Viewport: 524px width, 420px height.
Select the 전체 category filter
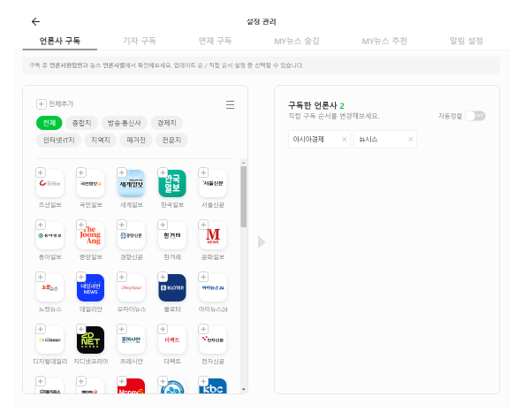[49, 123]
